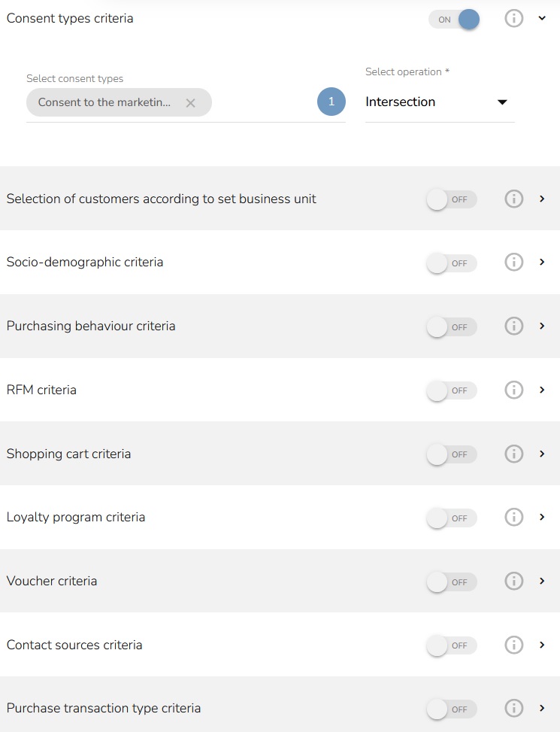560x732 pixels.
Task: Click the Select consent types field
Action: [263, 103]
